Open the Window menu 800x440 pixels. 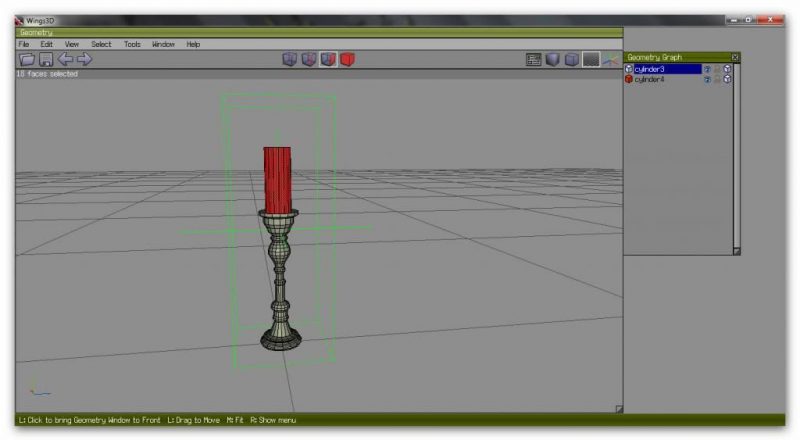(x=163, y=44)
